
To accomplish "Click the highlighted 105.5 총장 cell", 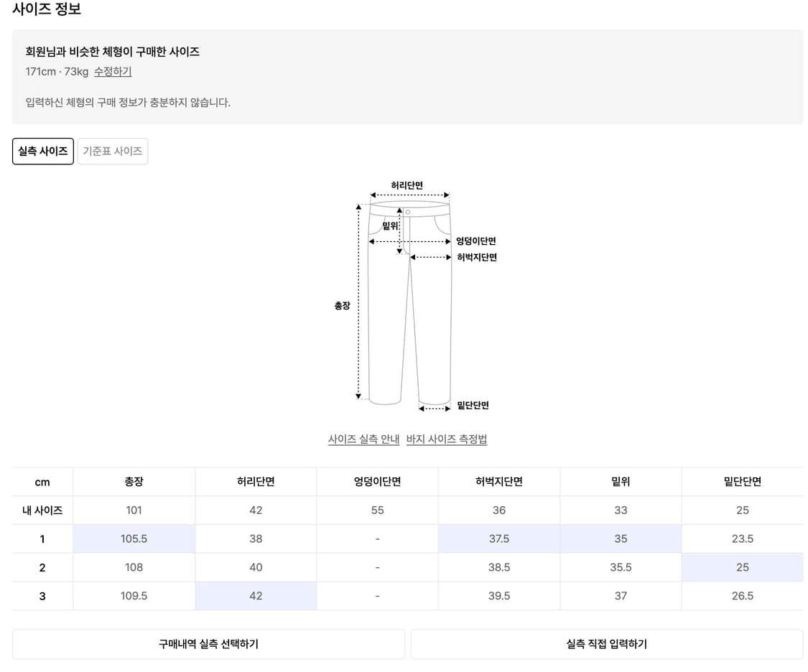I will click(x=133, y=538).
